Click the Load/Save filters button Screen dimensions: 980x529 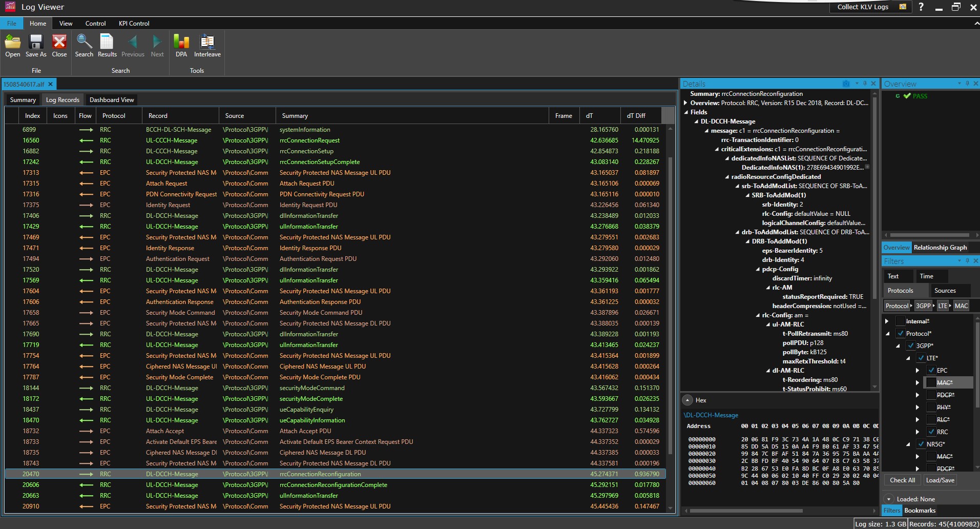coord(940,480)
